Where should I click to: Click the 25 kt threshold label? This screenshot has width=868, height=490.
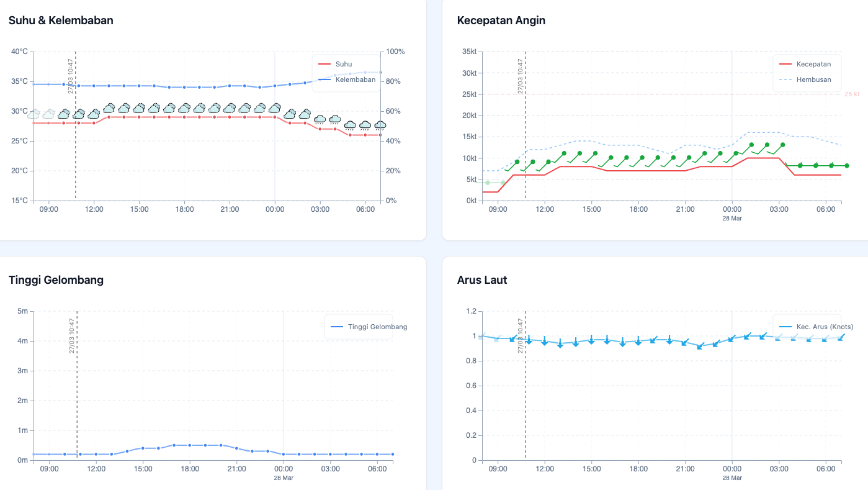pos(851,94)
